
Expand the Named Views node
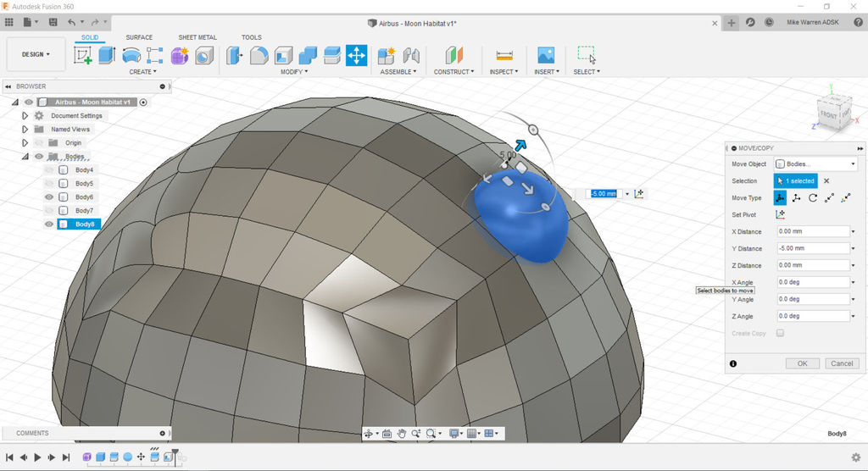(25, 129)
